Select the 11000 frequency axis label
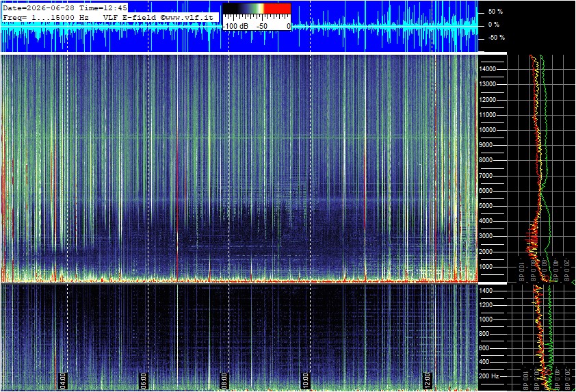Screen dimensions: 576x392 tap(488, 115)
